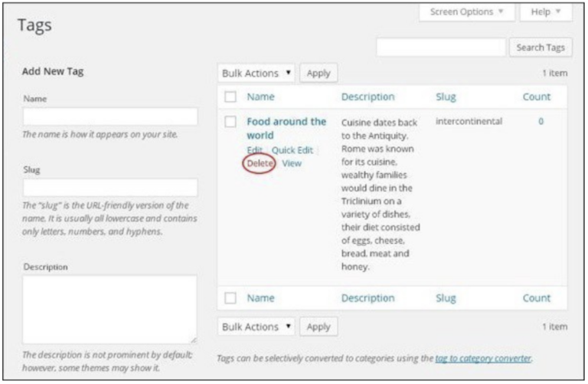The width and height of the screenshot is (588, 384).
Task: Expand the Help panel
Action: pos(545,12)
